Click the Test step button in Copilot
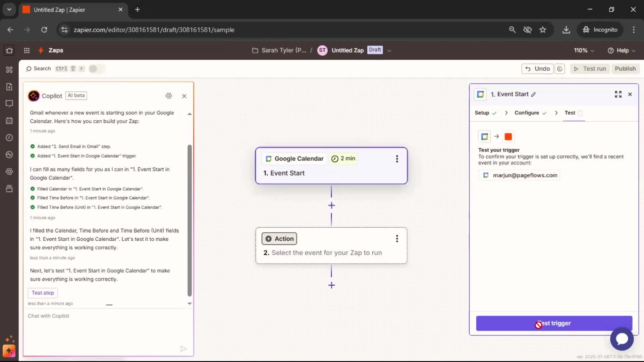Viewport: 644px width, 362px height. (43, 293)
